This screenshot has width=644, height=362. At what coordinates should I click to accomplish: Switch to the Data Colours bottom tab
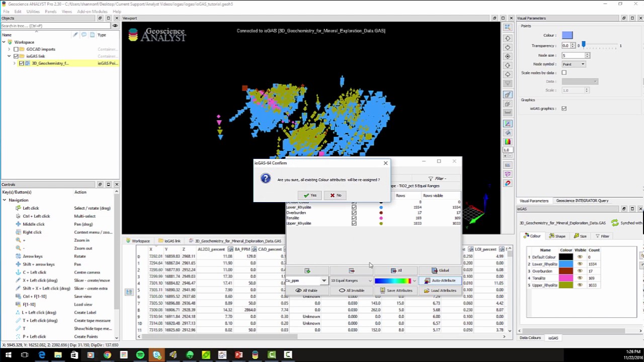click(x=530, y=338)
